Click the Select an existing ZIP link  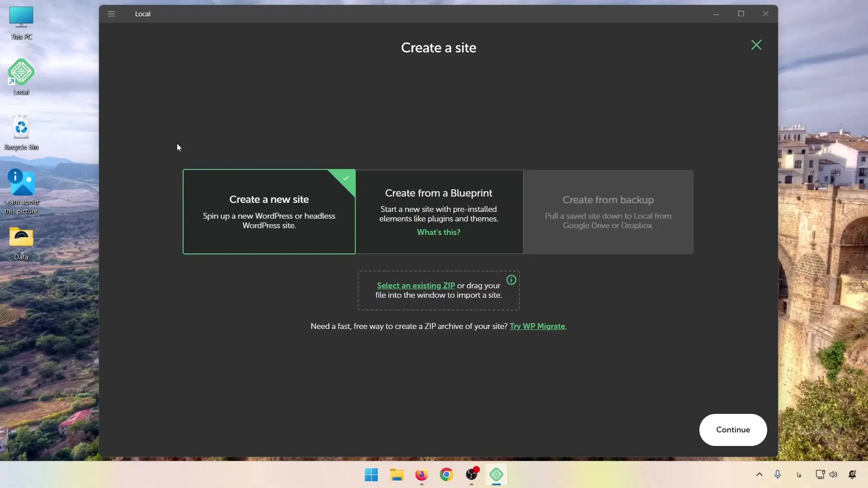(416, 286)
